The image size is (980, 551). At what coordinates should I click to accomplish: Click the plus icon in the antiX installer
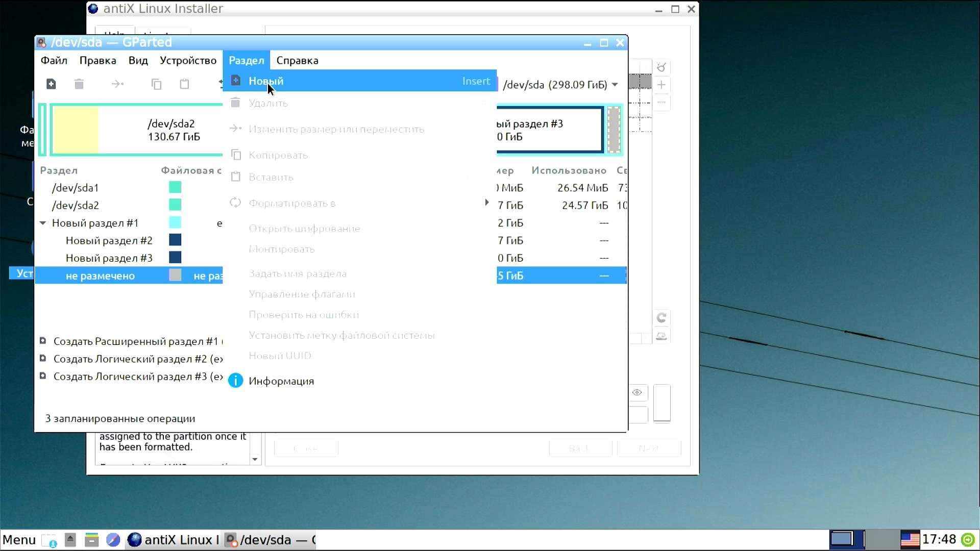coord(661,85)
